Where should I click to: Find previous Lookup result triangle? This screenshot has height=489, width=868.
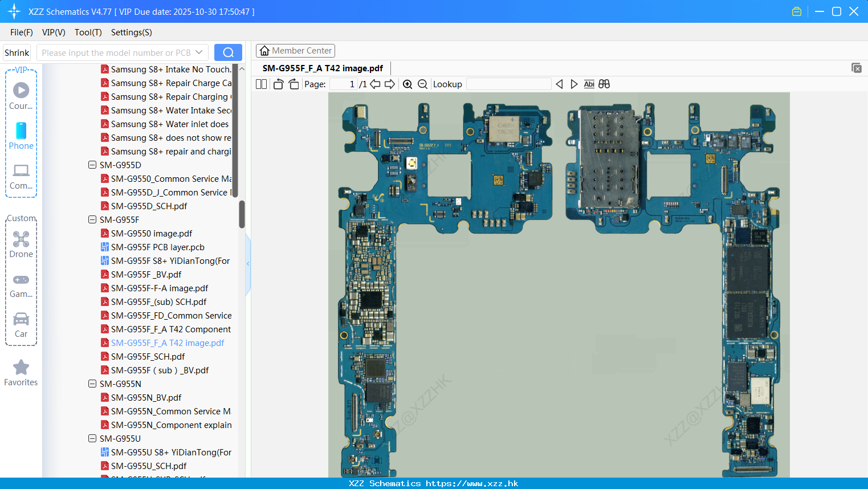[x=559, y=84]
